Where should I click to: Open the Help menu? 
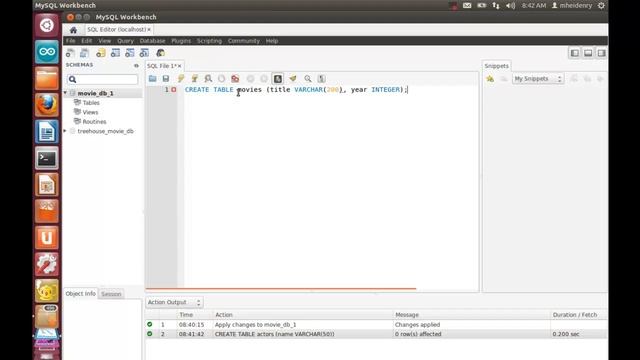click(x=272, y=41)
